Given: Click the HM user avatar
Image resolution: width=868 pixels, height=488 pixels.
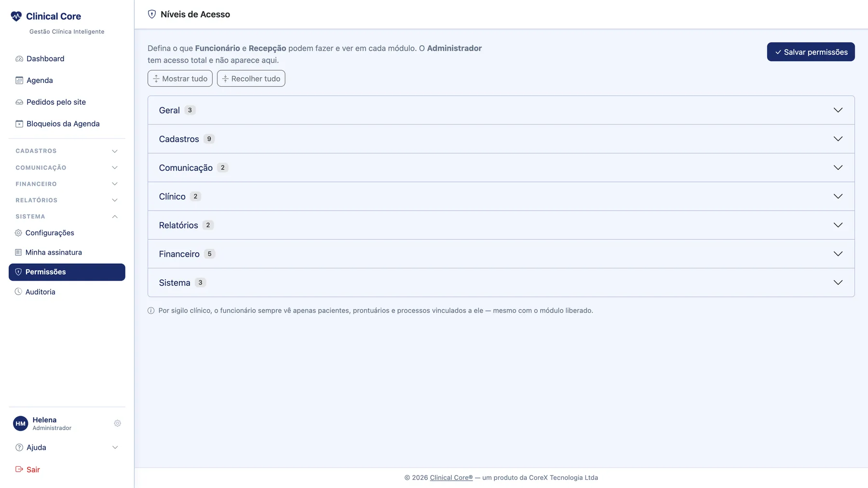Looking at the screenshot, I should click(20, 423).
